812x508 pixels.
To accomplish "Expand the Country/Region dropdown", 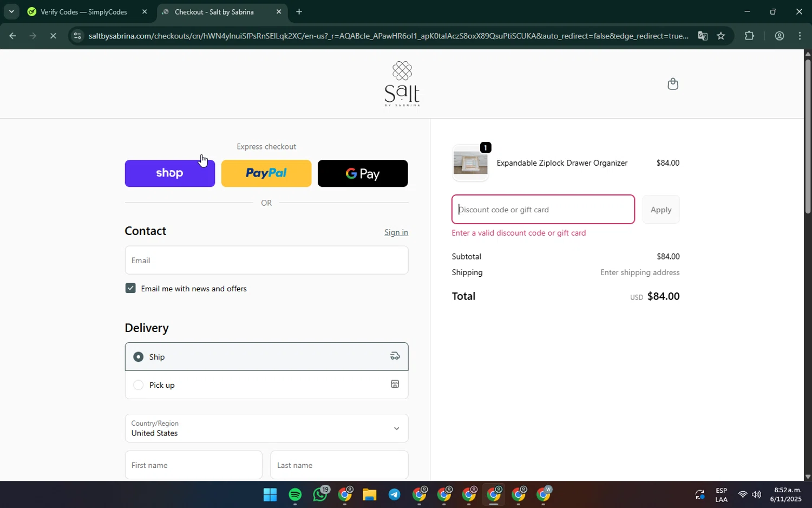I will tap(266, 428).
